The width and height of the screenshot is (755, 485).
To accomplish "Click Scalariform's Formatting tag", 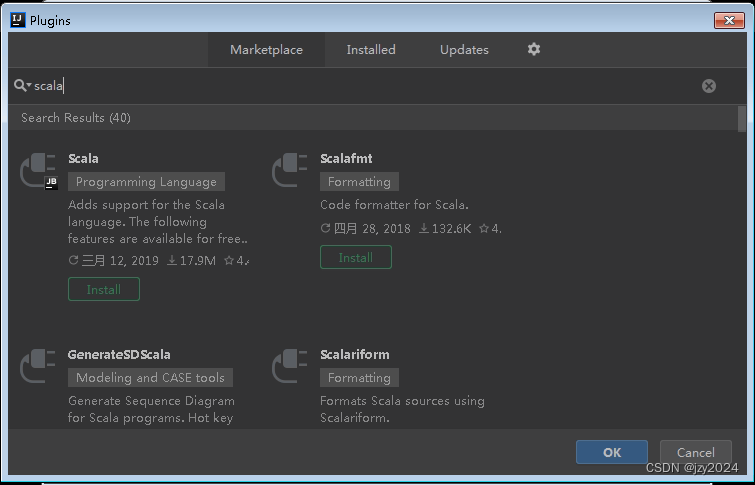I will pos(359,378).
